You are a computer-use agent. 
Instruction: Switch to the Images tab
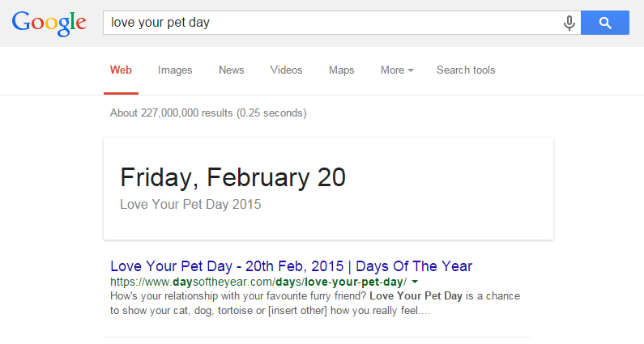175,70
